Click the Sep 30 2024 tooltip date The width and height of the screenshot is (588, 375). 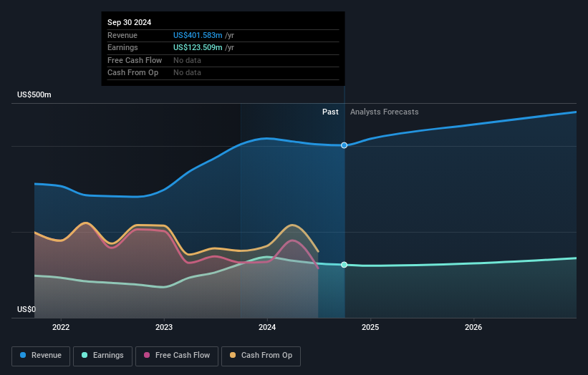[x=130, y=22]
